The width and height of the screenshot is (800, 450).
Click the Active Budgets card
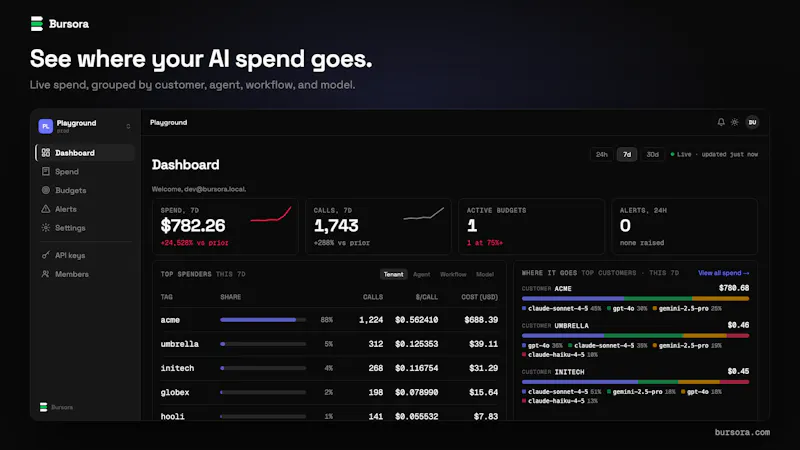click(x=531, y=227)
